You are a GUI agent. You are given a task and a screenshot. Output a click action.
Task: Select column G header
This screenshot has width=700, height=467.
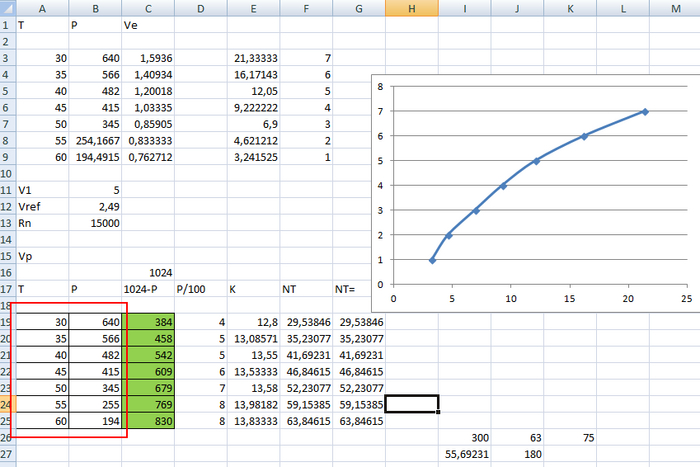[358, 8]
